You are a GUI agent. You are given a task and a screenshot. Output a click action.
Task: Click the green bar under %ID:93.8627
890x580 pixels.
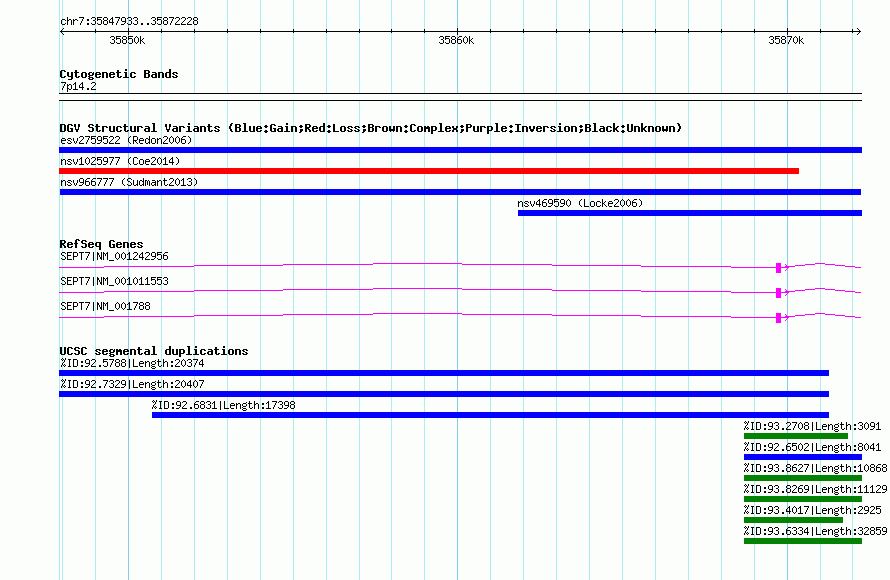pos(803,478)
